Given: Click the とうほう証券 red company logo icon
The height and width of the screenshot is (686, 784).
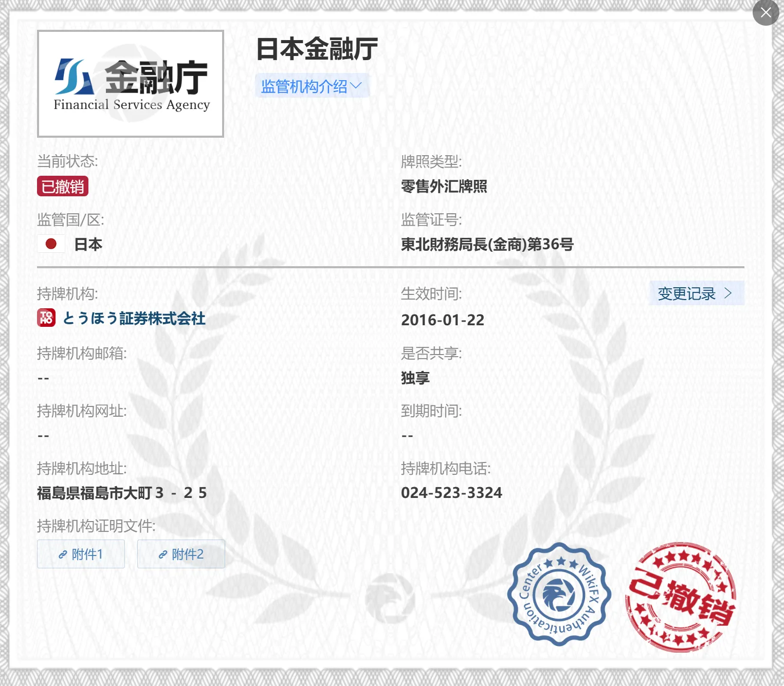Looking at the screenshot, I should [x=46, y=318].
